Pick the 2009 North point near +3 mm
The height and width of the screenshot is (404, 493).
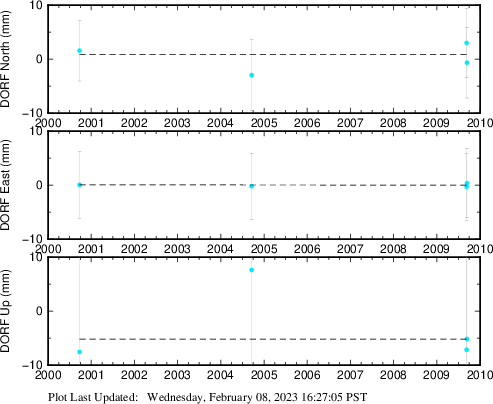[x=467, y=43]
